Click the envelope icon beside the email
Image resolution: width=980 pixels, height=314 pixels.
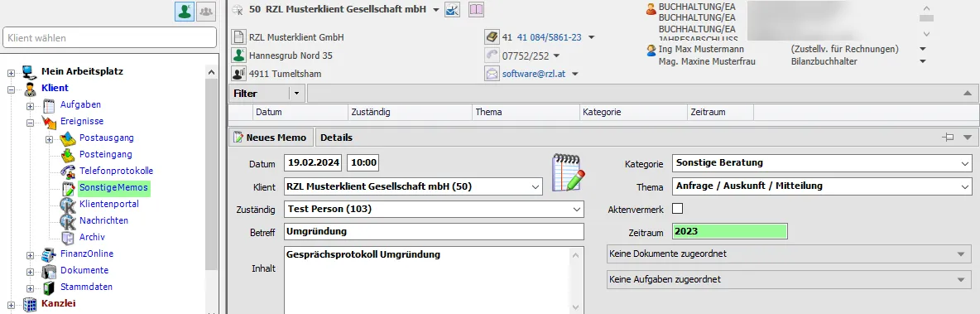click(x=492, y=73)
